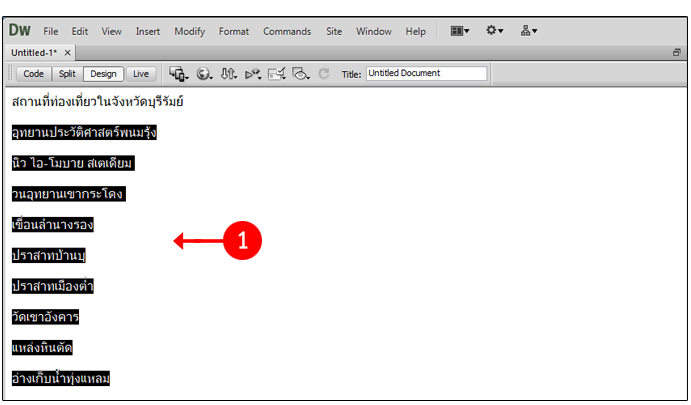Open the Multiscreen preview icon

[x=179, y=73]
